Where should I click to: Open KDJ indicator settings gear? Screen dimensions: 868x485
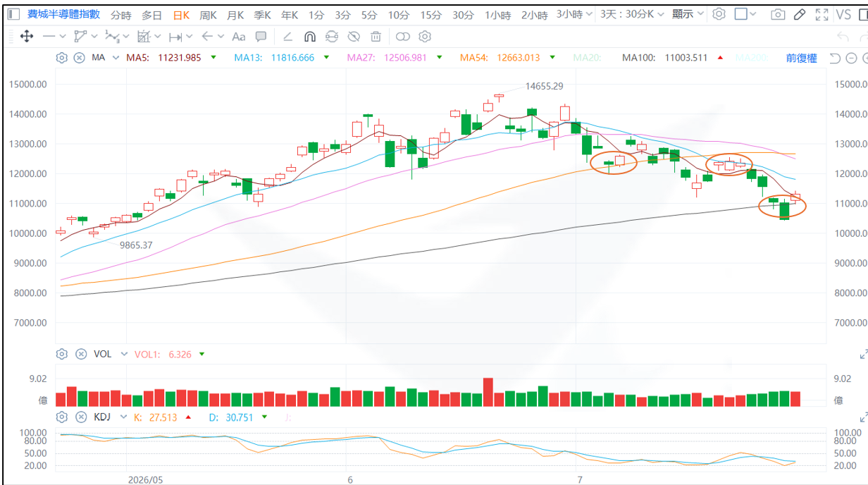click(x=61, y=417)
